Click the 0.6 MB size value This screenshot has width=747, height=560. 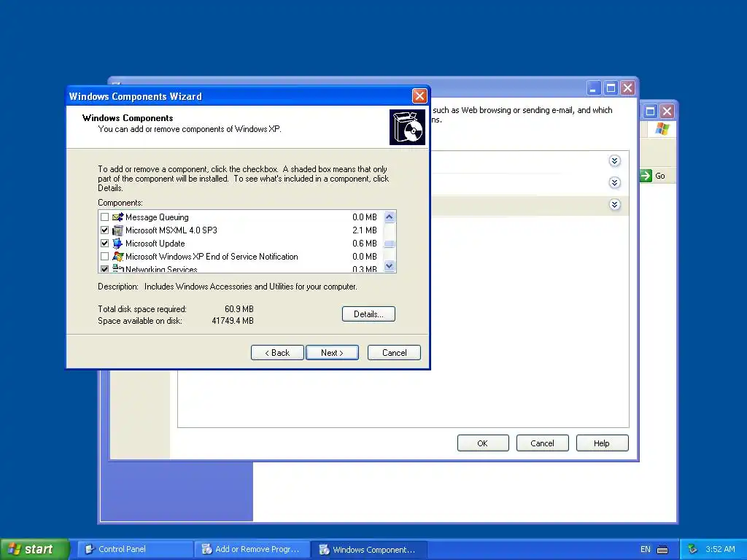click(x=365, y=244)
